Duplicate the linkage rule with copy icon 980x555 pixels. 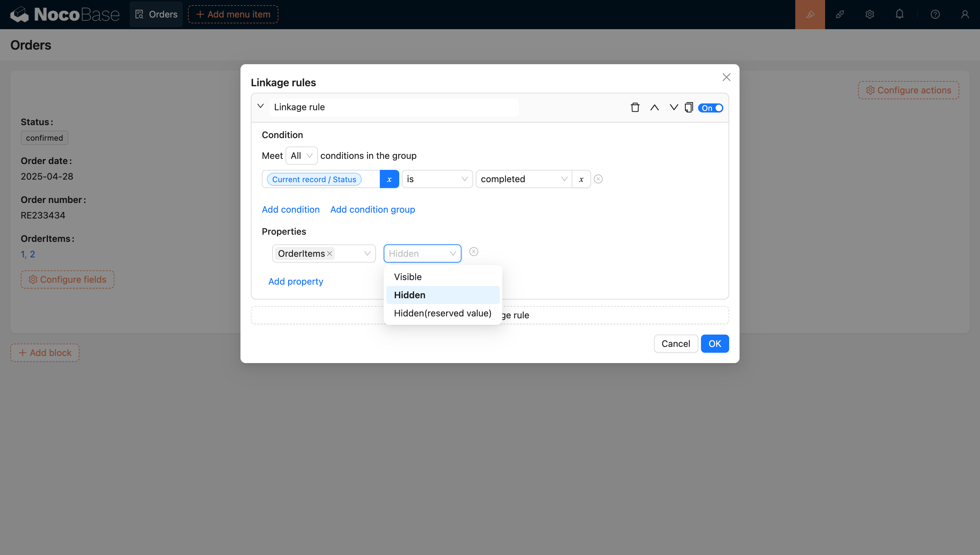tap(689, 108)
